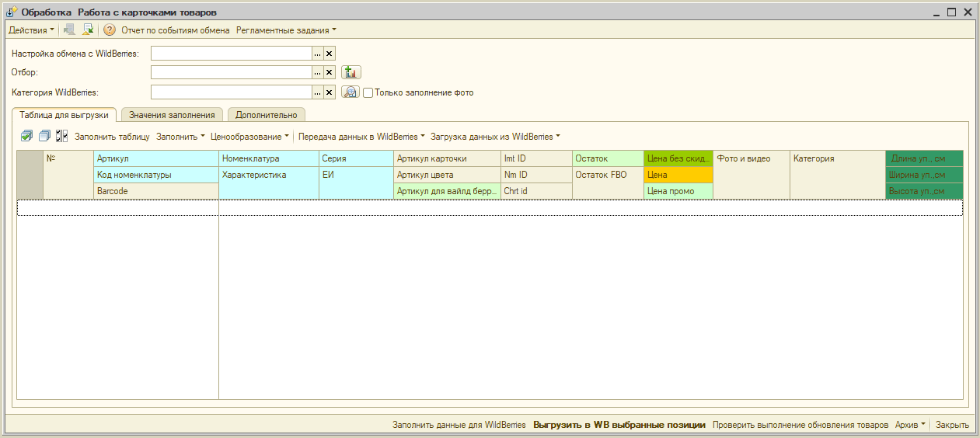The height and width of the screenshot is (438, 980).
Task: Click the Код номенклатуры column header
Action: (156, 175)
